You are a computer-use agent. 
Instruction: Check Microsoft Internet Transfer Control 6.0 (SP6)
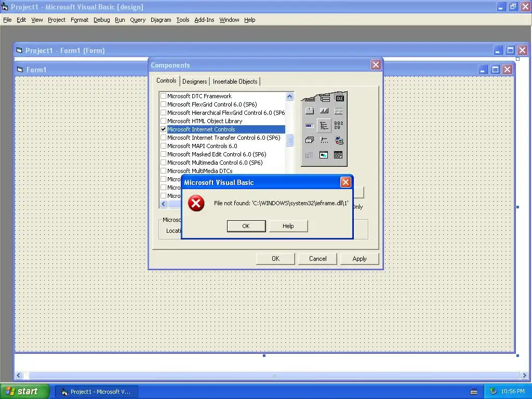point(164,137)
